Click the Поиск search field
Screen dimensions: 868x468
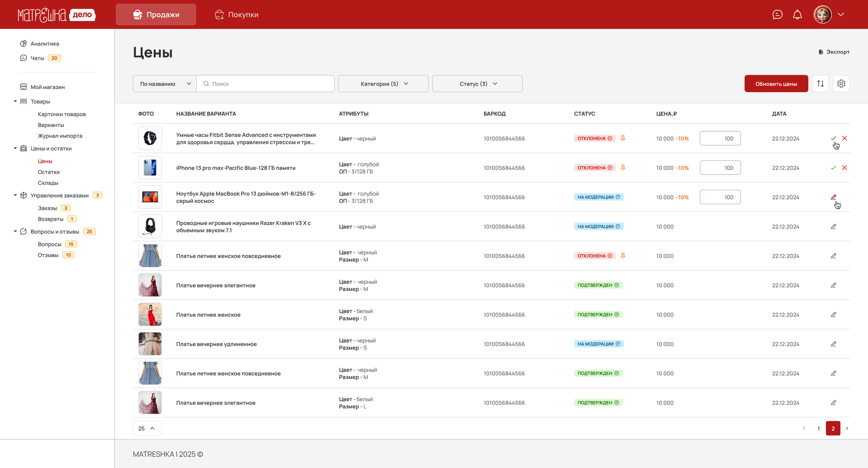[x=265, y=83]
